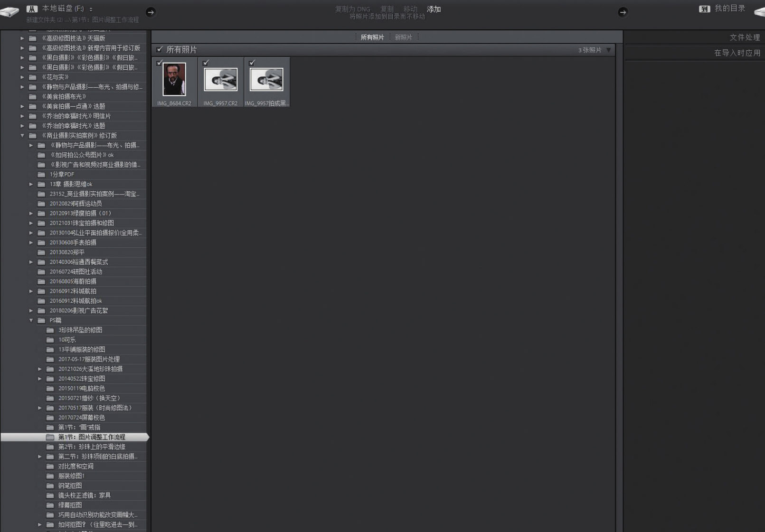Click folder icon of 钢笔抠图

[50, 485]
